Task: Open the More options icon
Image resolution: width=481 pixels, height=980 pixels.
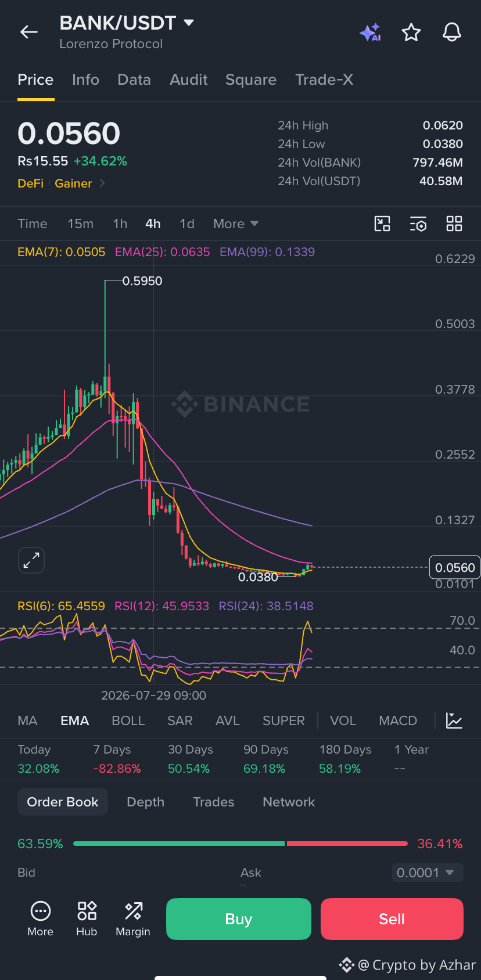Action: (40, 918)
